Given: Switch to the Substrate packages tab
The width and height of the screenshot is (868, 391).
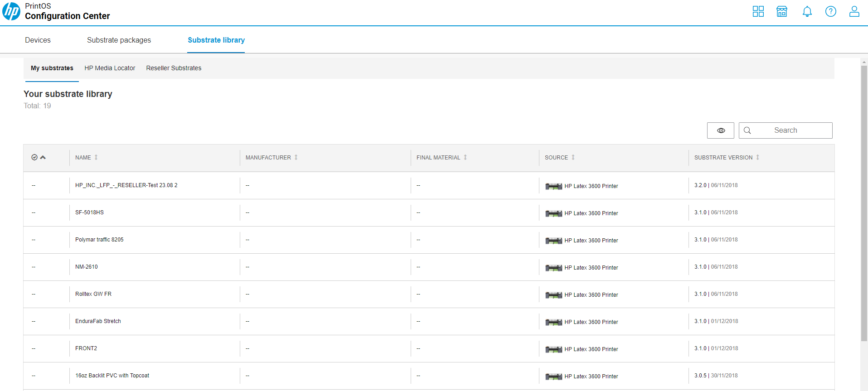Looking at the screenshot, I should (119, 40).
